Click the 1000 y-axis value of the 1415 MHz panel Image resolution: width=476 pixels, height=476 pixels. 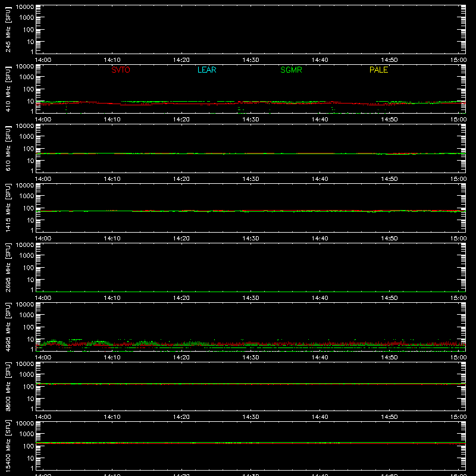(x=27, y=196)
